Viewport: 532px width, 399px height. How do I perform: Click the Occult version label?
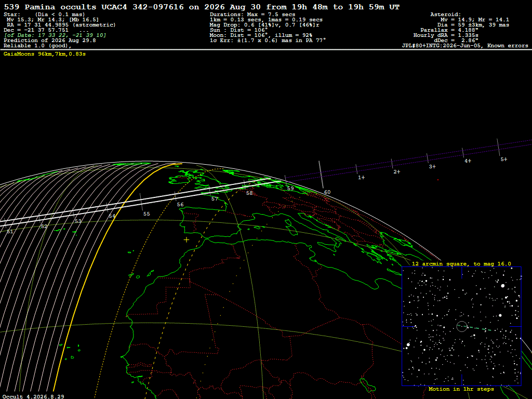click(x=33, y=396)
